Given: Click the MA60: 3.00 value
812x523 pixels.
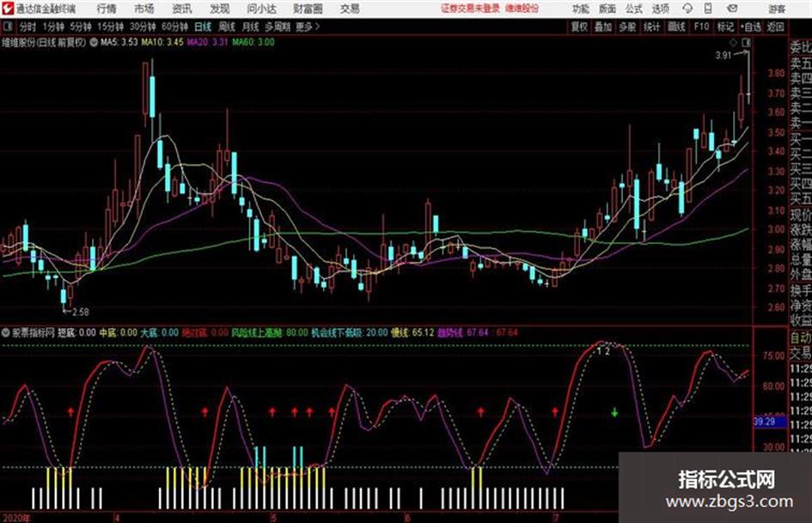Looking at the screenshot, I should 253,42.
